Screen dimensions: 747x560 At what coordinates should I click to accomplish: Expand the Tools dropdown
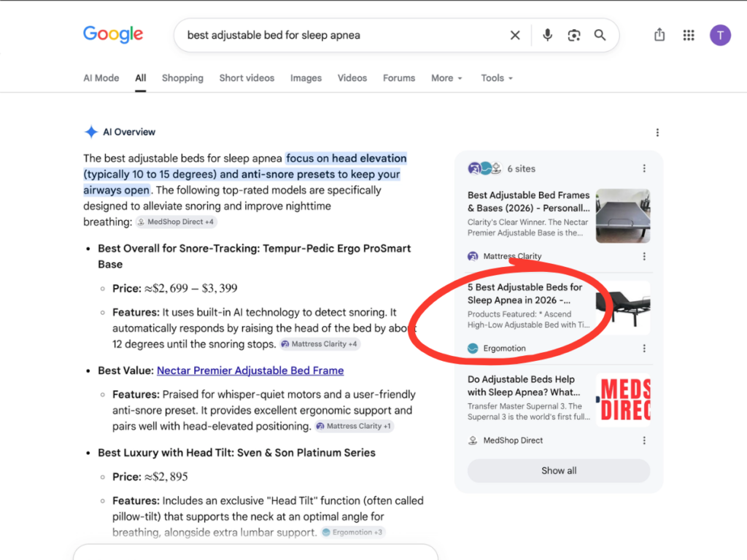pos(496,78)
